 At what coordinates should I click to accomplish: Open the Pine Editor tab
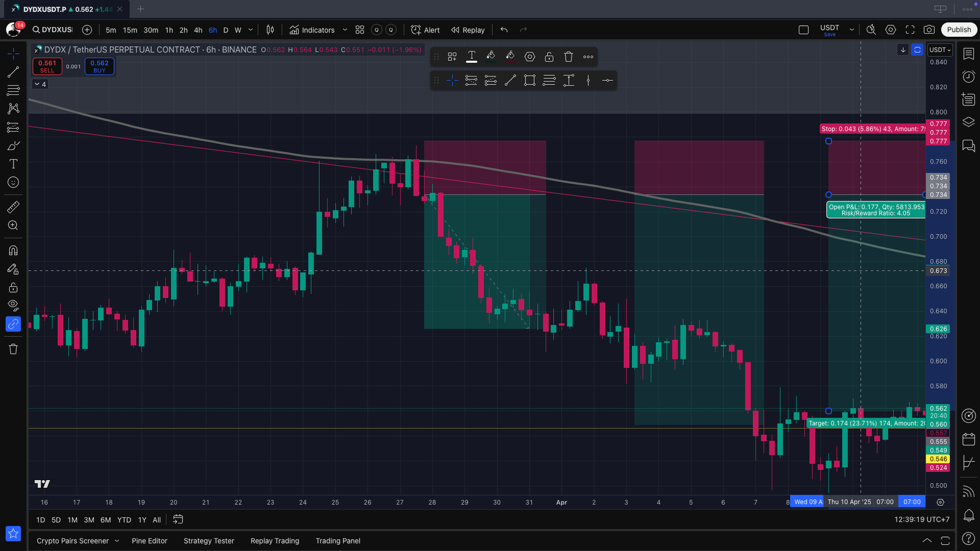pos(149,541)
